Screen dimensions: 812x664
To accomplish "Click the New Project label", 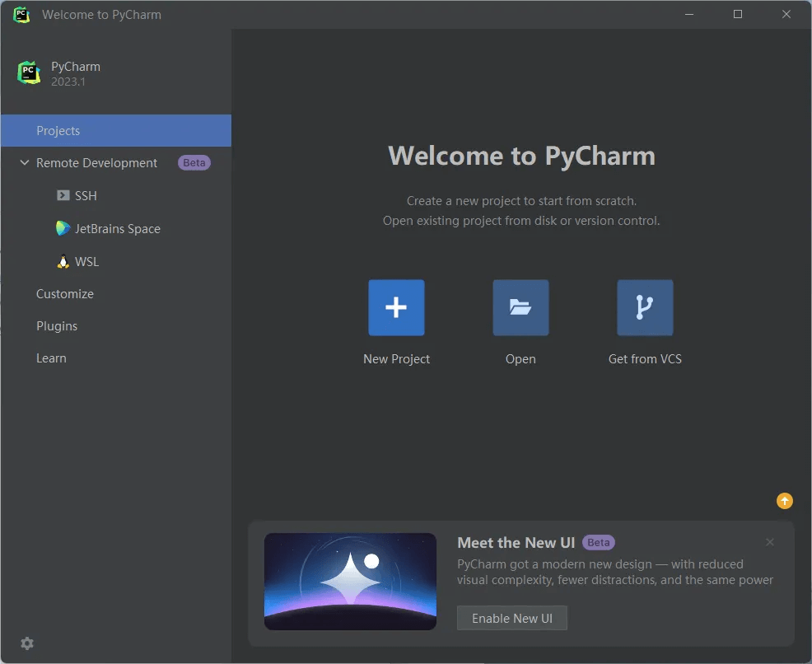I will tap(396, 359).
